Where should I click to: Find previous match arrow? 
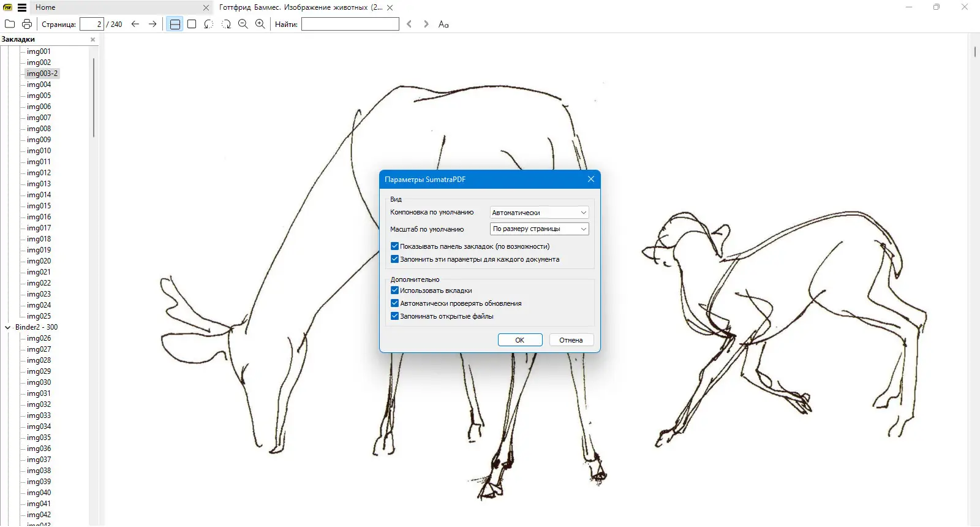tap(409, 24)
